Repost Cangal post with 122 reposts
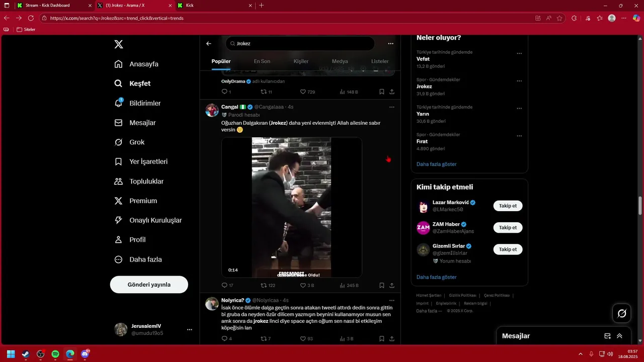The width and height of the screenshot is (644, 362). point(268,285)
